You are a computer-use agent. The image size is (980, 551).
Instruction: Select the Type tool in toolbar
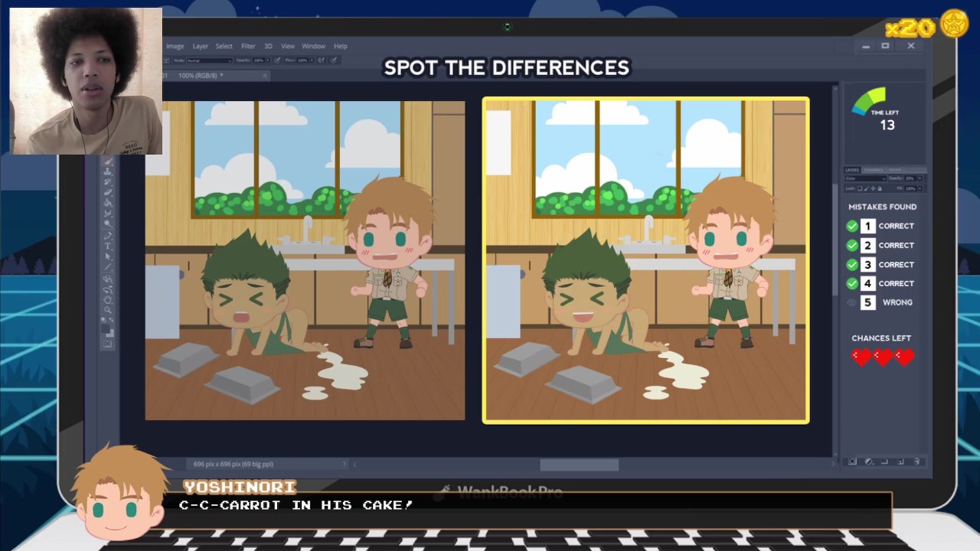108,245
